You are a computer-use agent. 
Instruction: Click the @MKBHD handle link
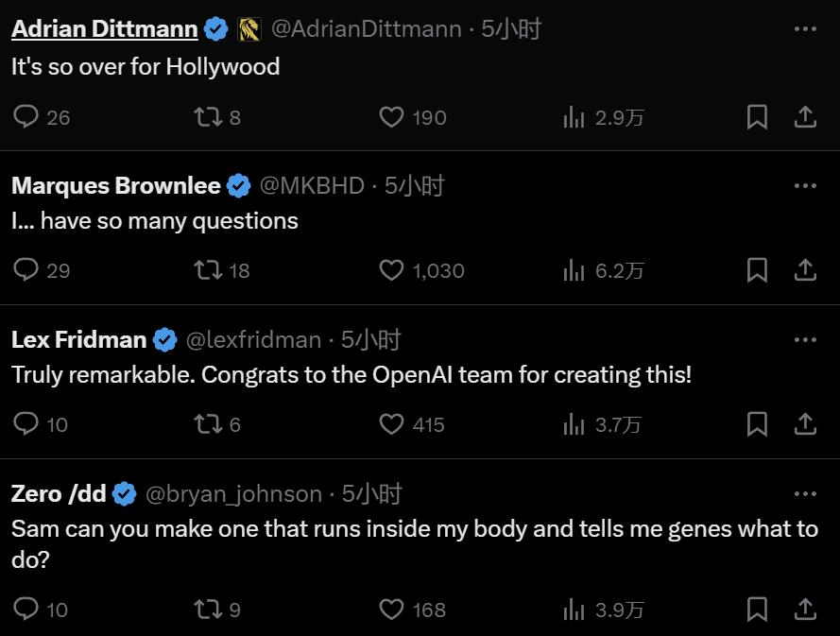click(x=312, y=185)
